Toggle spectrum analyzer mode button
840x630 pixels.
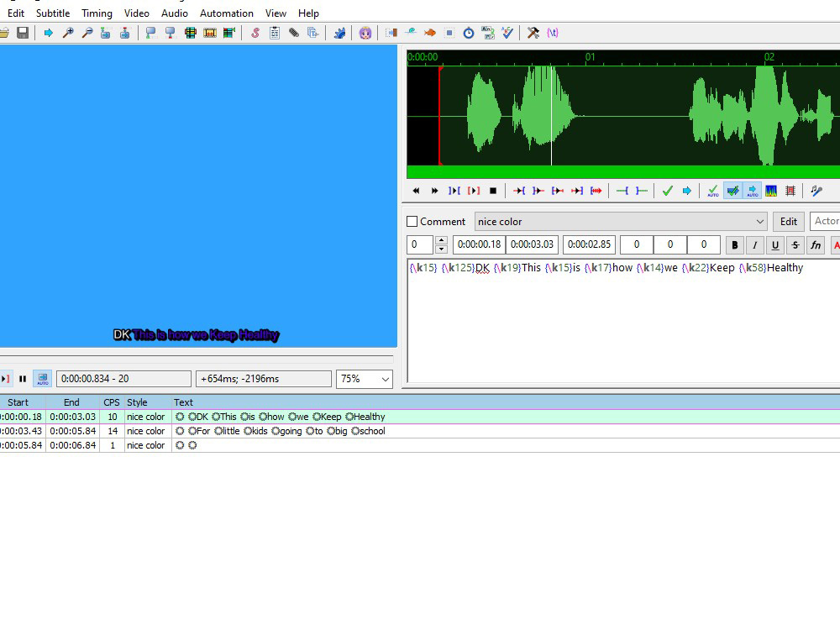pyautogui.click(x=771, y=191)
